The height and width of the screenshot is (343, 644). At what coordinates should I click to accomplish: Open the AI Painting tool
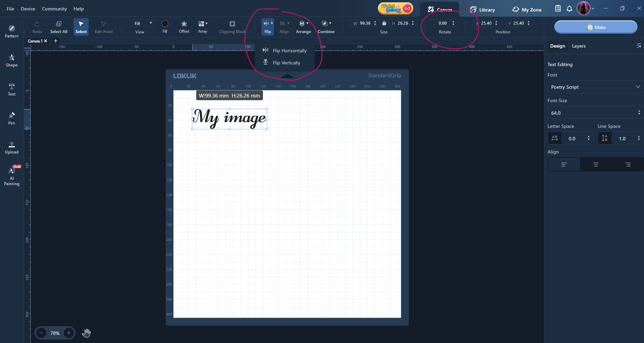11,176
